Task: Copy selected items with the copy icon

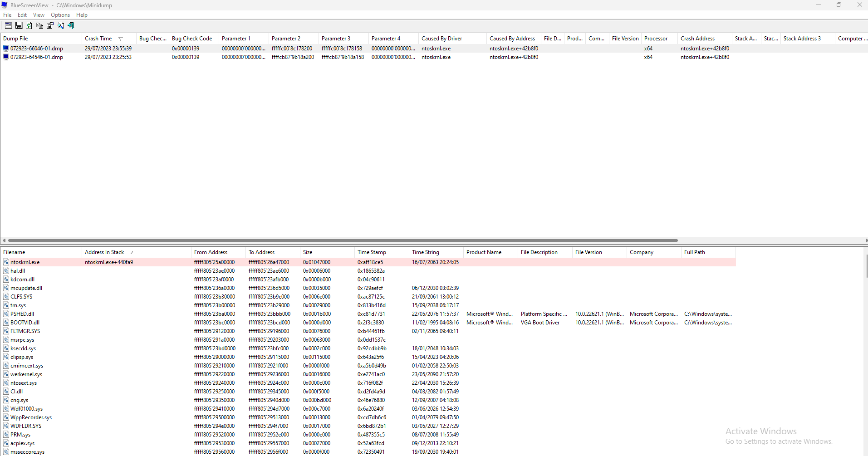Action: (x=39, y=25)
